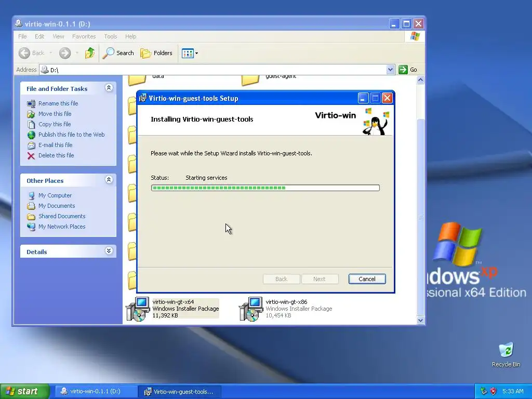Collapse the File and Folder Tasks panel
Image resolution: width=532 pixels, height=399 pixels.
(109, 88)
